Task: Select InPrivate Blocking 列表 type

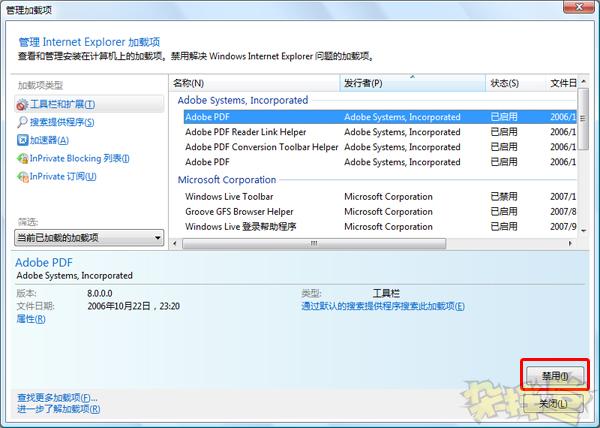Action: click(80, 158)
